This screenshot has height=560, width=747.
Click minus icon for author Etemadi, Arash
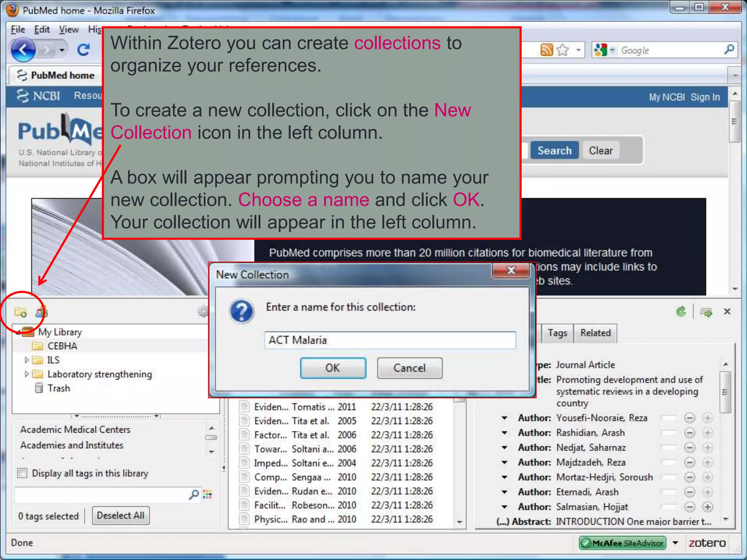click(x=689, y=492)
